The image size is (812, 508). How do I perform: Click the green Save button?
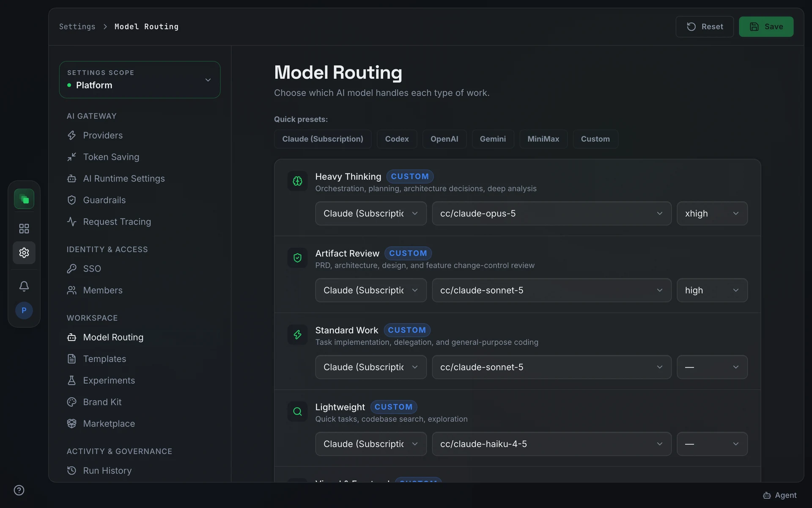pyautogui.click(x=766, y=27)
